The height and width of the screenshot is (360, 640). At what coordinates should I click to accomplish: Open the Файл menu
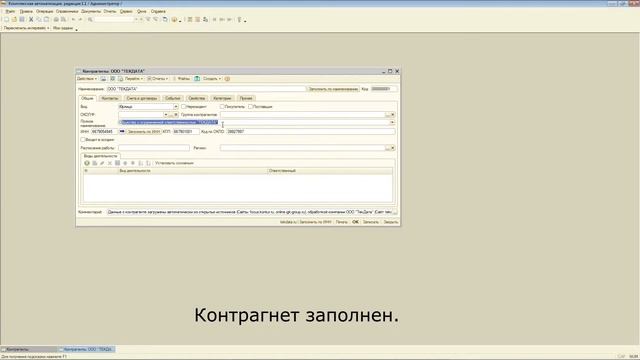tap(10, 11)
